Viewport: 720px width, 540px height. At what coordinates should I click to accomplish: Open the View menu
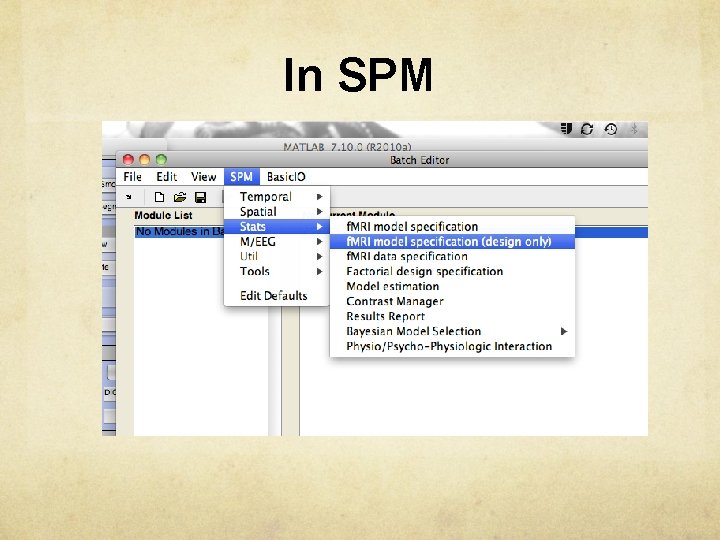pyautogui.click(x=203, y=177)
